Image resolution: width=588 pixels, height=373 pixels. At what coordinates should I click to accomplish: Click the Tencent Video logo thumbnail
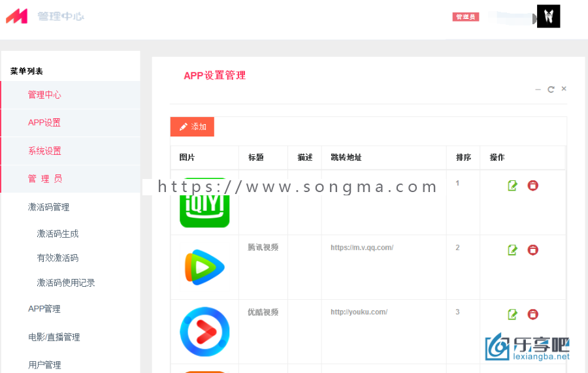pyautogui.click(x=204, y=267)
